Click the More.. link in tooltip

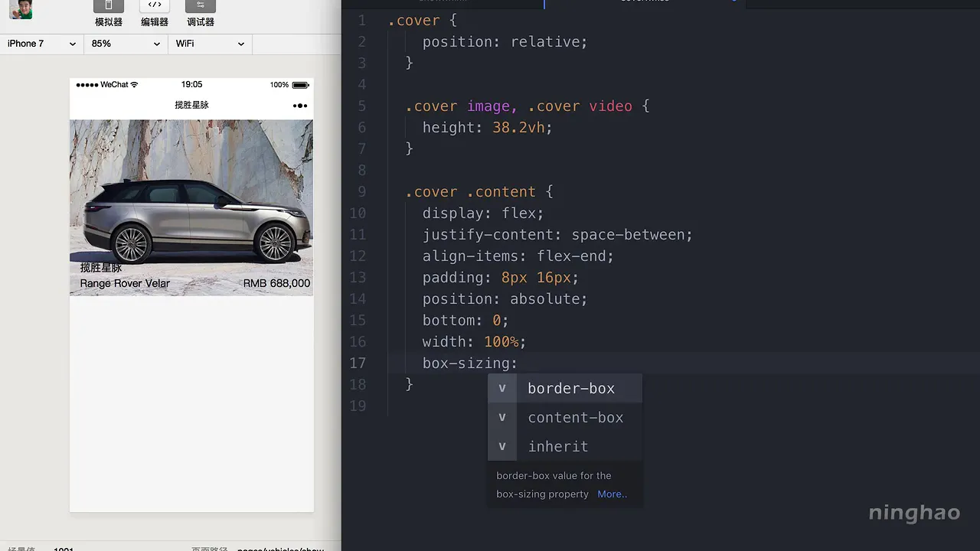tap(612, 494)
